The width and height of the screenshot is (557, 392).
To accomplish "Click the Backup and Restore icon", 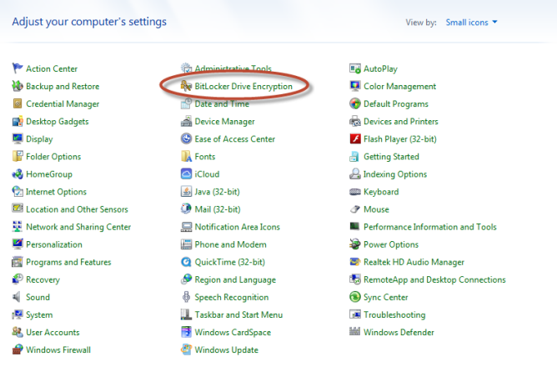I will [x=17, y=86].
